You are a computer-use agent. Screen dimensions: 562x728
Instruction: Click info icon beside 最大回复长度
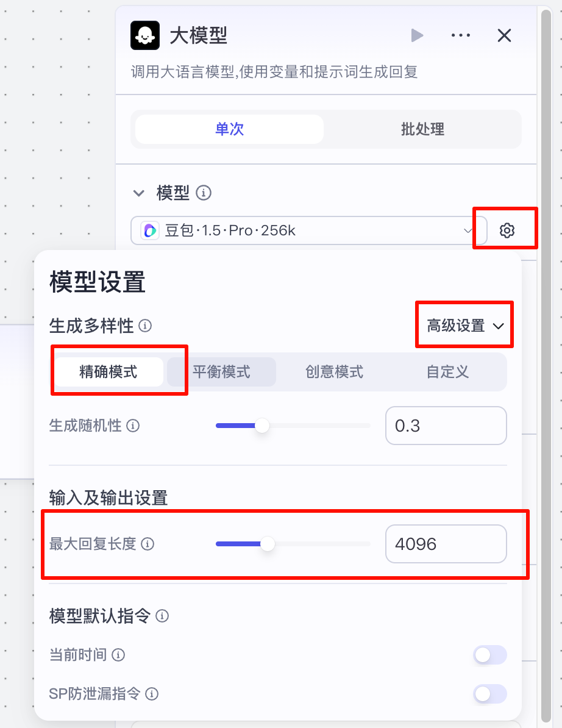148,544
